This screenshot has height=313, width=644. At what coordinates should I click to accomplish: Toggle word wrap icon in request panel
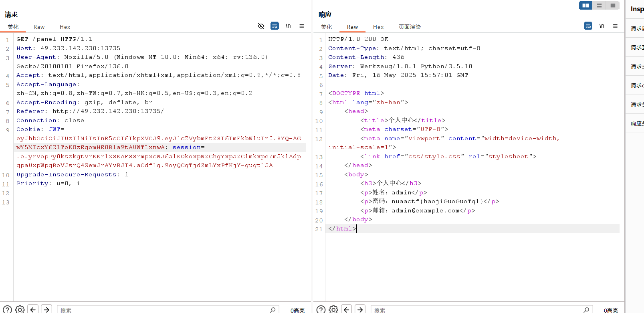pos(275,26)
